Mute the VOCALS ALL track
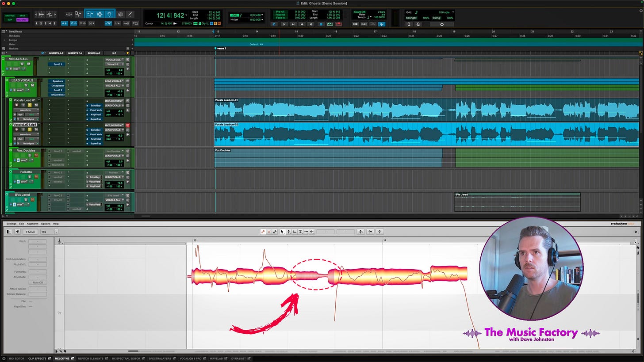This screenshot has height=362, width=644. 29,64
